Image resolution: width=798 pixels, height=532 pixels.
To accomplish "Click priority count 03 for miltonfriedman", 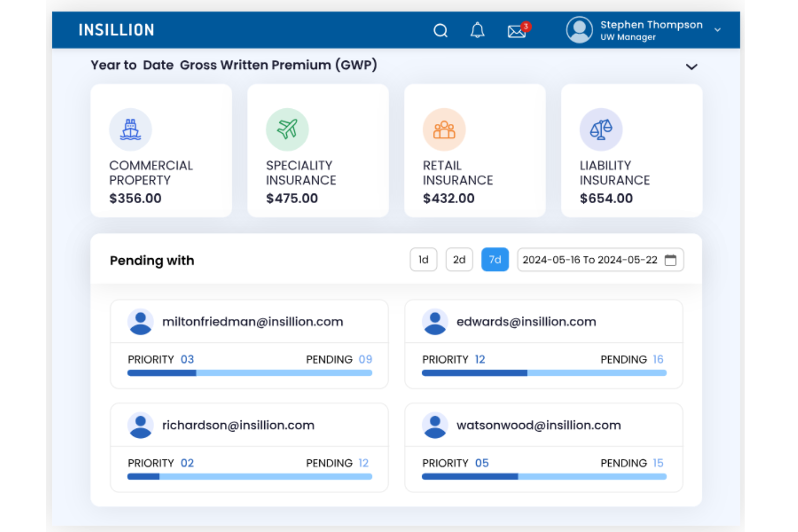I will tap(187, 360).
